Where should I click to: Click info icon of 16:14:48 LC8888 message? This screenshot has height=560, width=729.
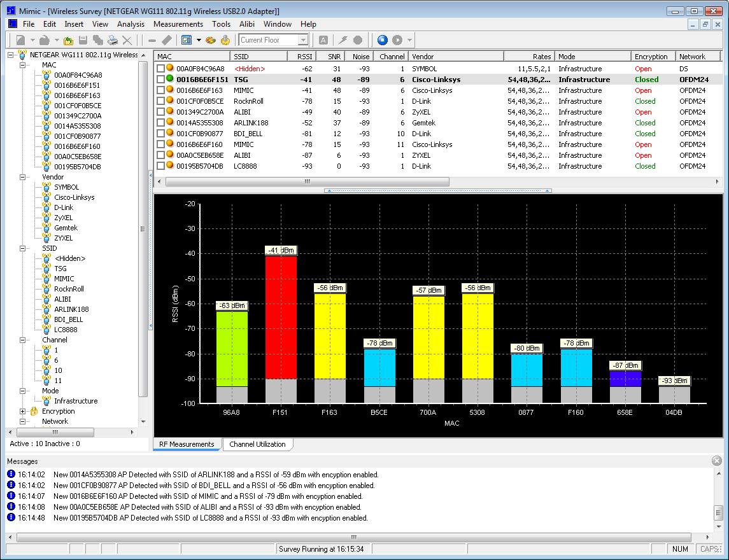tap(11, 517)
